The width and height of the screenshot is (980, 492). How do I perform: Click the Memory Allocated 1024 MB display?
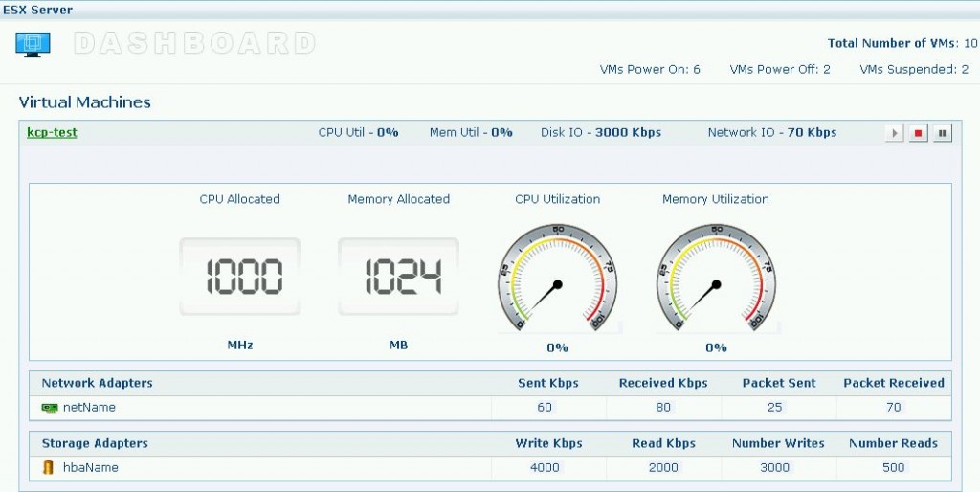[398, 277]
